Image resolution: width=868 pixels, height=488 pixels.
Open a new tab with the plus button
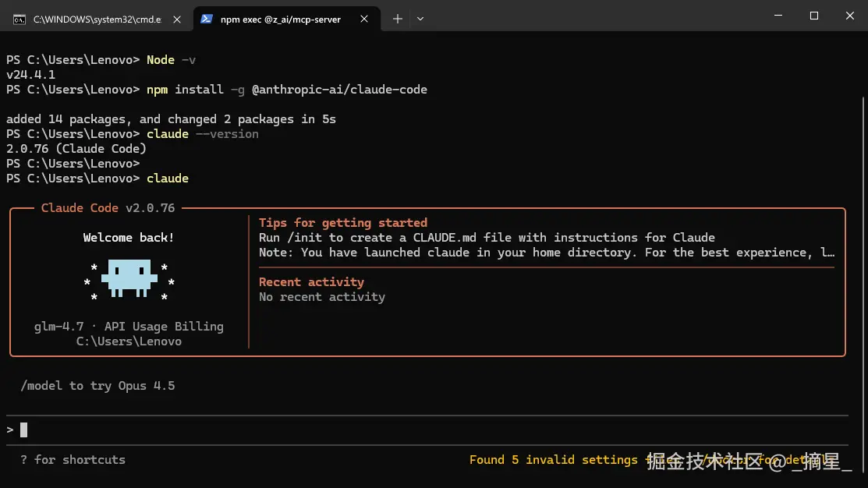[398, 19]
